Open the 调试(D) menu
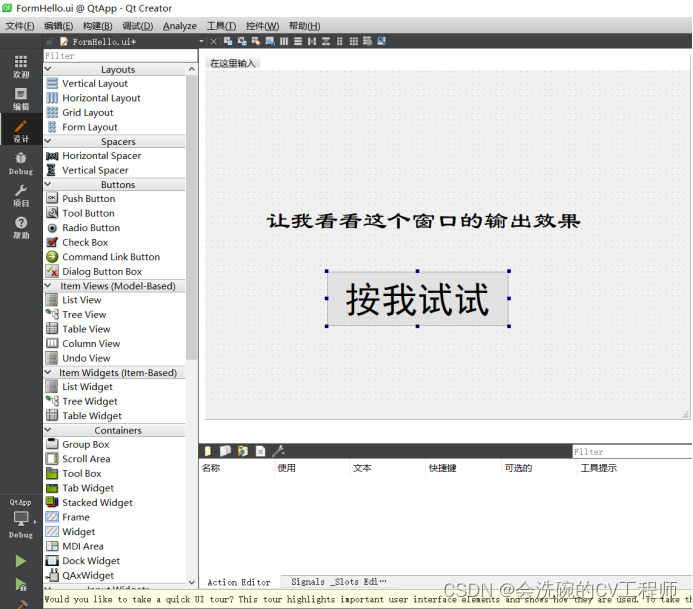The width and height of the screenshot is (693, 609). coord(137,26)
